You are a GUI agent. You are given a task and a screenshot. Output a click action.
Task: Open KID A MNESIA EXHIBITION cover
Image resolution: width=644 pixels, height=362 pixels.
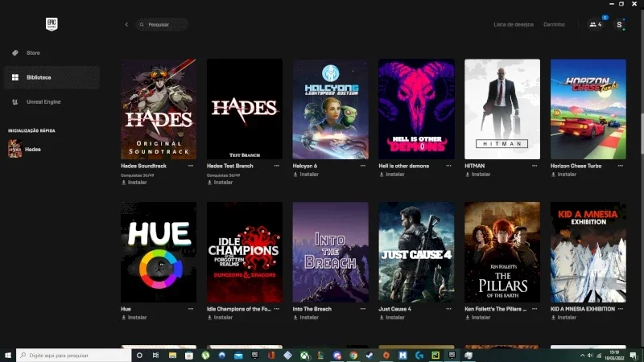(588, 252)
